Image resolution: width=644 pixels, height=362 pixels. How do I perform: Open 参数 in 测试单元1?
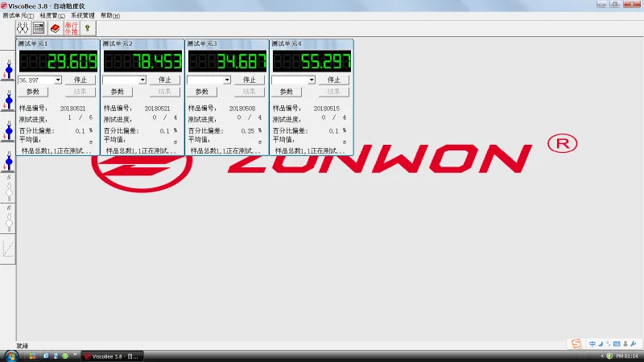coord(33,92)
